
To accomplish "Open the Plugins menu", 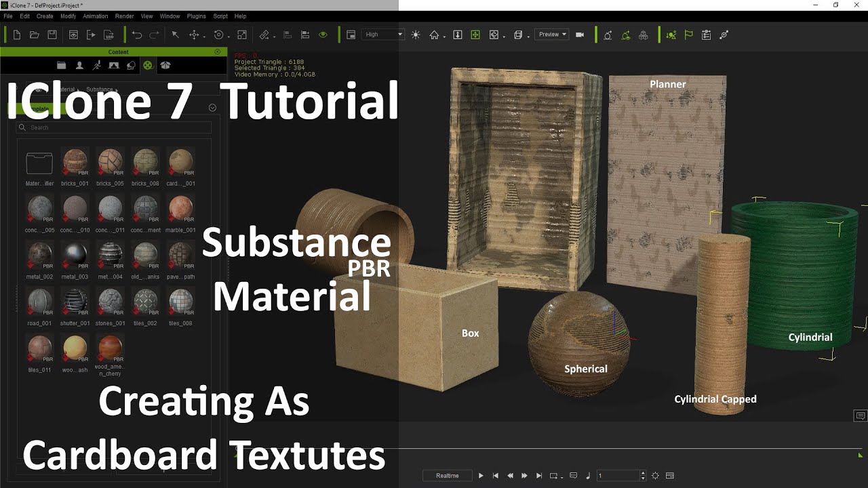I will pyautogui.click(x=197, y=16).
